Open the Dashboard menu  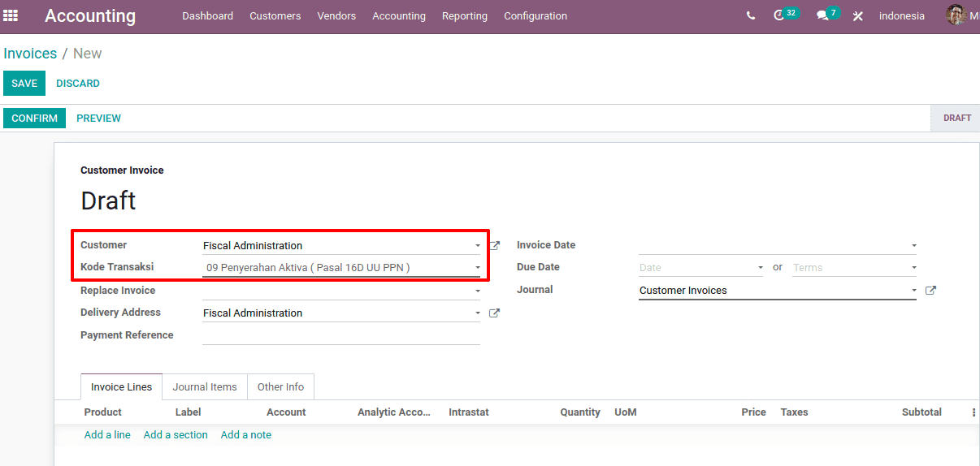coord(207,16)
